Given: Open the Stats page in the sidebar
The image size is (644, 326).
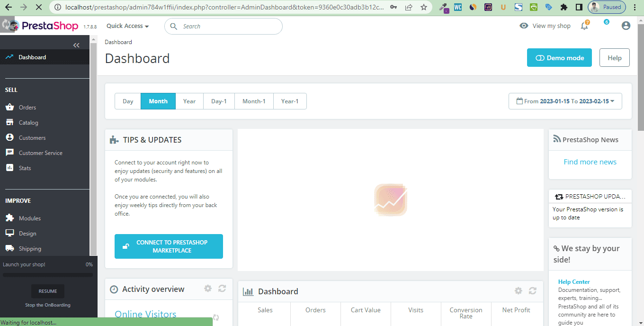Looking at the screenshot, I should (25, 168).
